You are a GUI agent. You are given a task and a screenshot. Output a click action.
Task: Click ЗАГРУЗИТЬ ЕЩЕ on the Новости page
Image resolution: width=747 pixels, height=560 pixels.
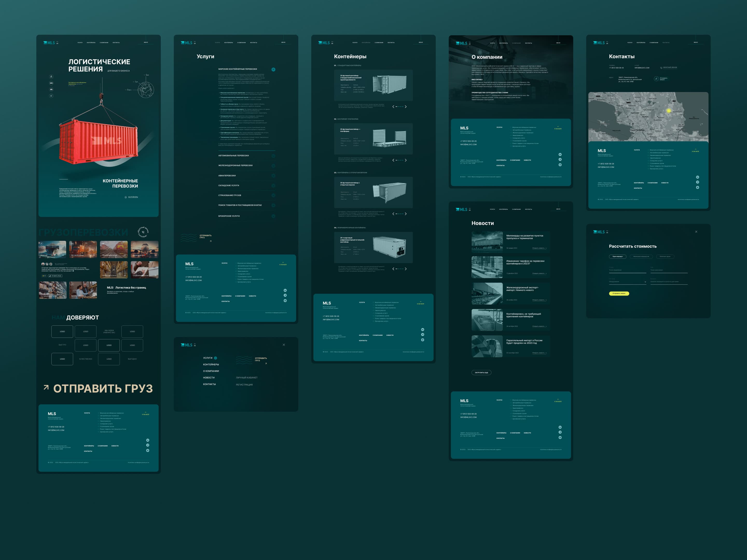[481, 373]
